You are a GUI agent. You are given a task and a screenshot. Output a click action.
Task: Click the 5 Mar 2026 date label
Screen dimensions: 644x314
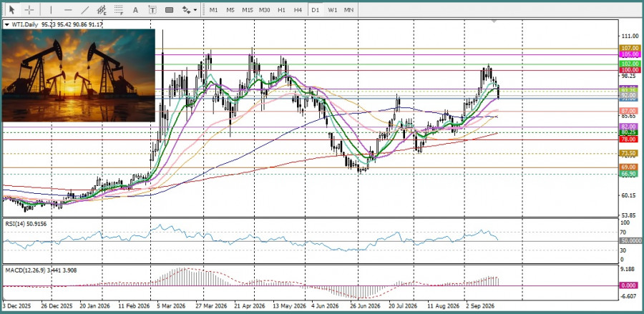point(173,306)
